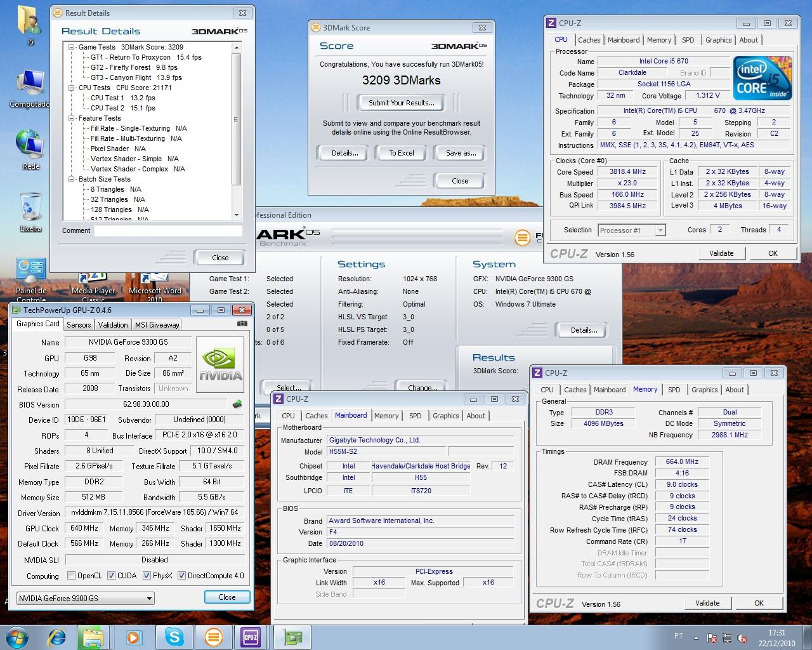Open the MSI Giveaway tab
This screenshot has width=812, height=650.
(x=157, y=324)
